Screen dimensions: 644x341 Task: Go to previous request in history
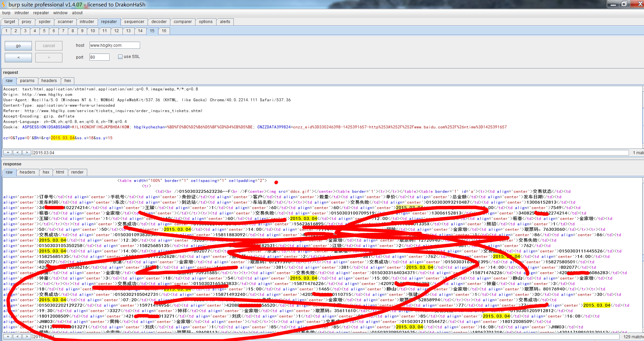[x=18, y=58]
